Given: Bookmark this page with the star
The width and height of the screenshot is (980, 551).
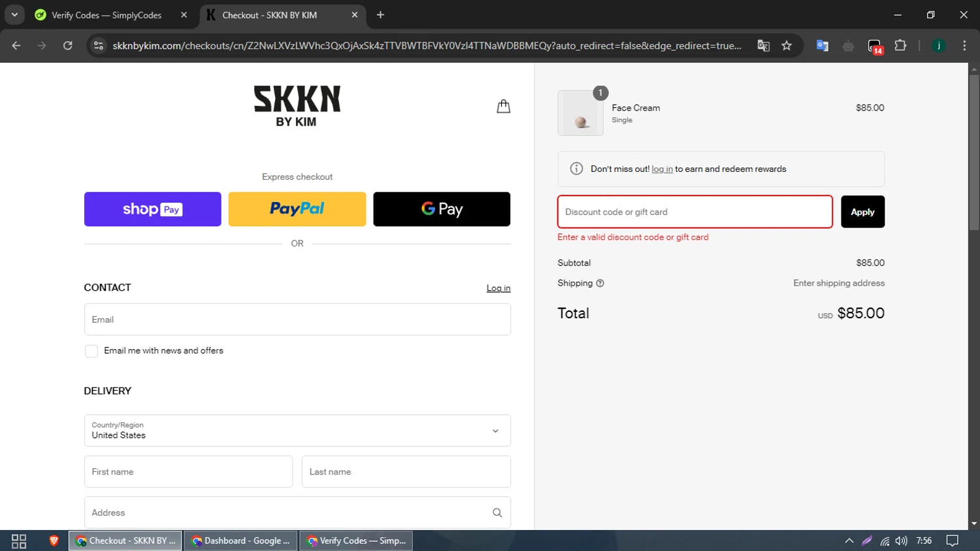Looking at the screenshot, I should click(x=787, y=46).
